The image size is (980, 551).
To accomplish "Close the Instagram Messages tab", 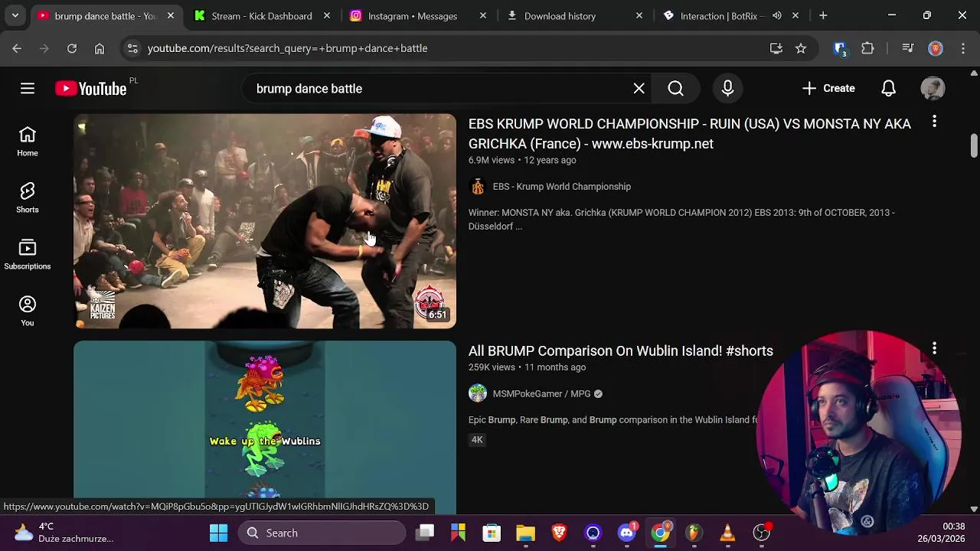I will point(482,15).
